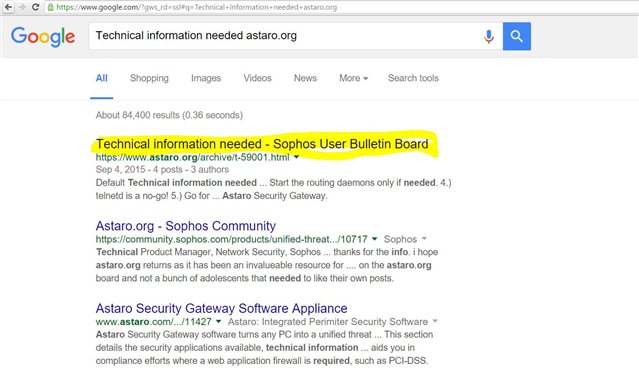
Task: Switch to the Videos results tab
Action: (x=257, y=78)
